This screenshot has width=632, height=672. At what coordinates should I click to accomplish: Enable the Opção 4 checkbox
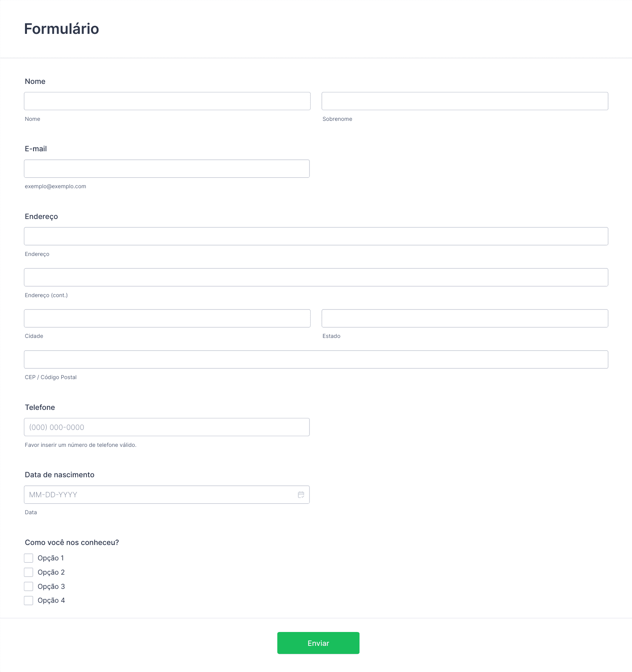(28, 600)
